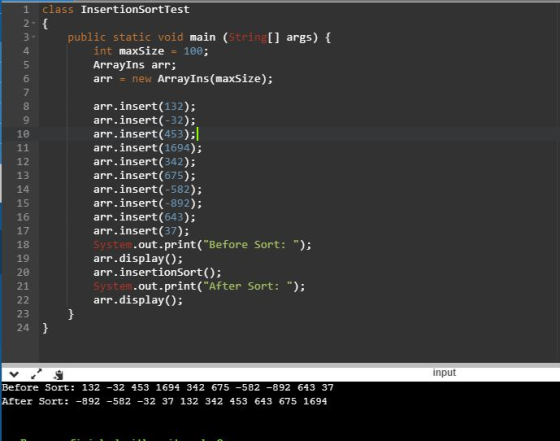
Task: Click line number 10 in the gutter
Action: pos(23,134)
